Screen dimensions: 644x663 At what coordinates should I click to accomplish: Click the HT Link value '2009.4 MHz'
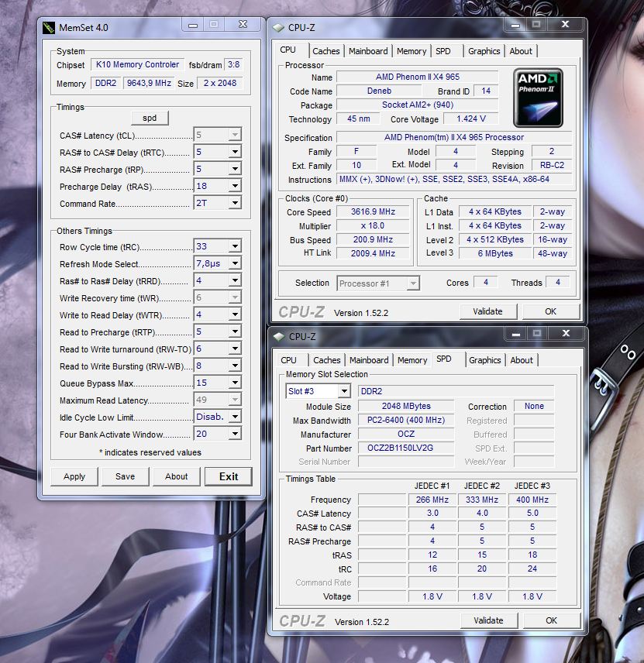coord(374,253)
